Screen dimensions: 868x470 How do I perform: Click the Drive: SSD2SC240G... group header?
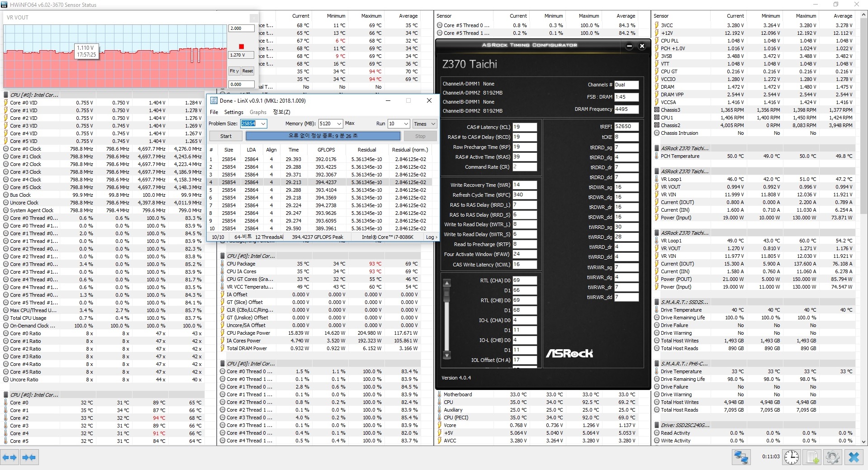click(x=685, y=425)
